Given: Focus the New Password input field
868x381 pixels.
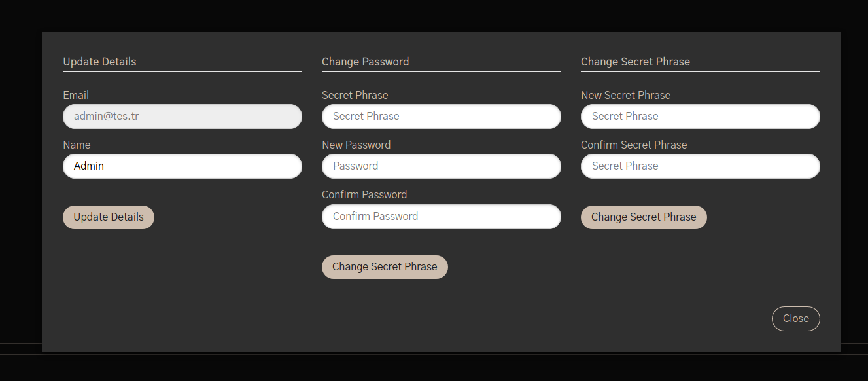Looking at the screenshot, I should [x=442, y=166].
